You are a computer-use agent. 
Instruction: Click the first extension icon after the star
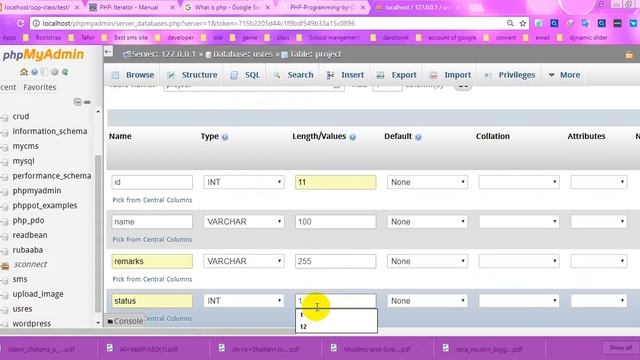point(539,23)
